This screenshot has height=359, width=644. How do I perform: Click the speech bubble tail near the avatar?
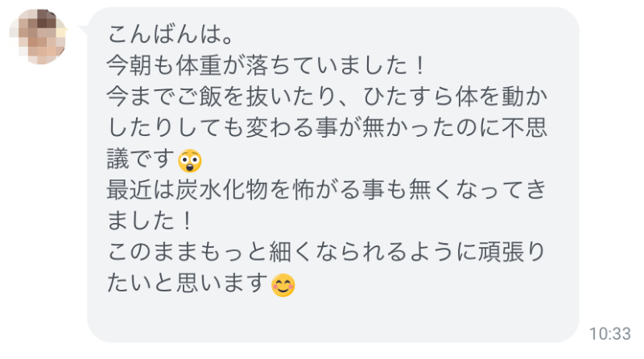[84, 30]
